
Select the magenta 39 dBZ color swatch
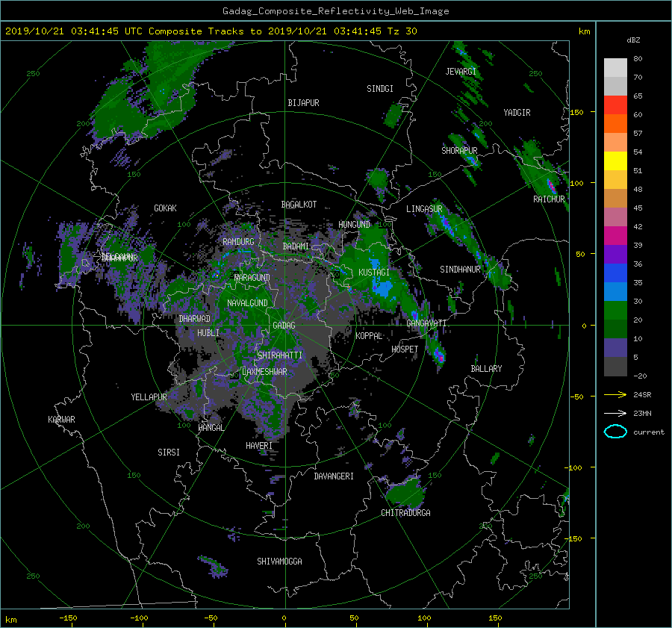[615, 236]
